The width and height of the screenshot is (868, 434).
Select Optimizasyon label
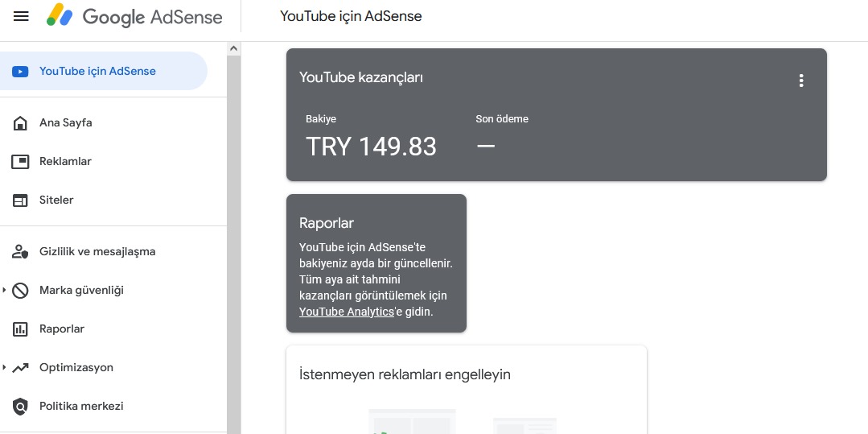(x=76, y=367)
